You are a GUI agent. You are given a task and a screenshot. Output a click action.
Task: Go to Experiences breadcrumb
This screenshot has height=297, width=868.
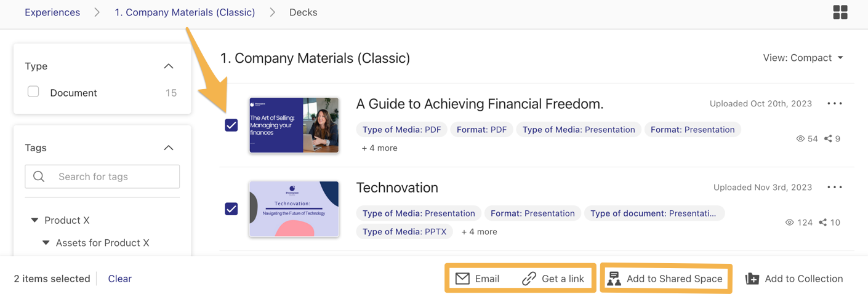(52, 12)
